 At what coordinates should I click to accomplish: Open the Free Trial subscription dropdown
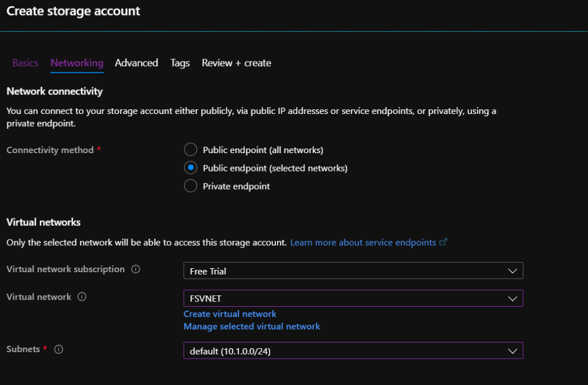[x=353, y=270]
